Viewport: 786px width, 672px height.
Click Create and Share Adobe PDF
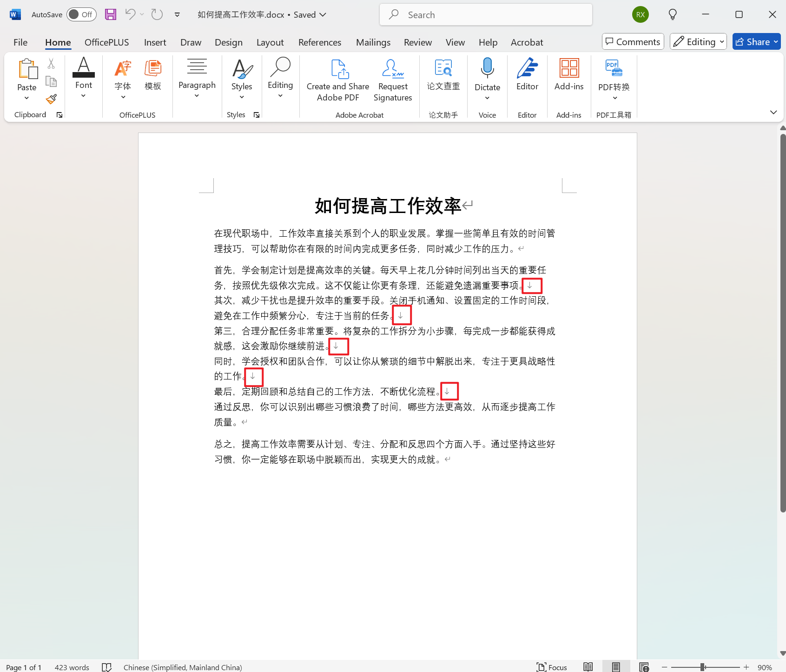coord(337,79)
